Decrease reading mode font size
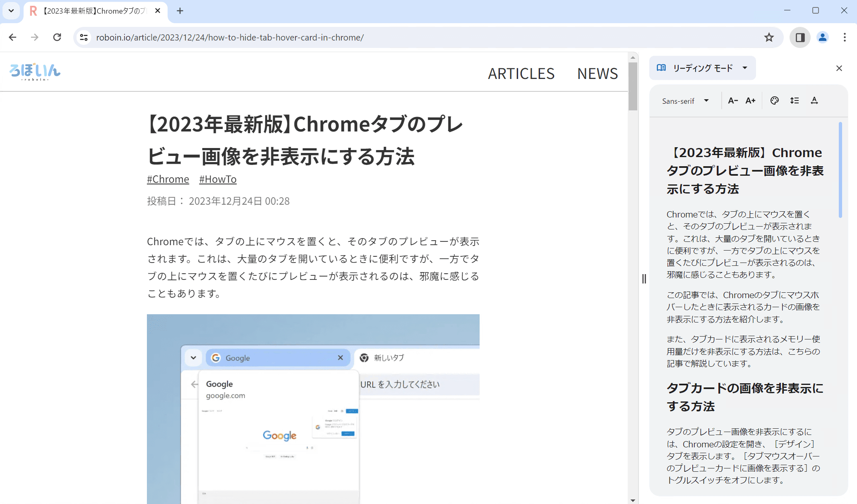This screenshot has width=857, height=504. pos(733,100)
